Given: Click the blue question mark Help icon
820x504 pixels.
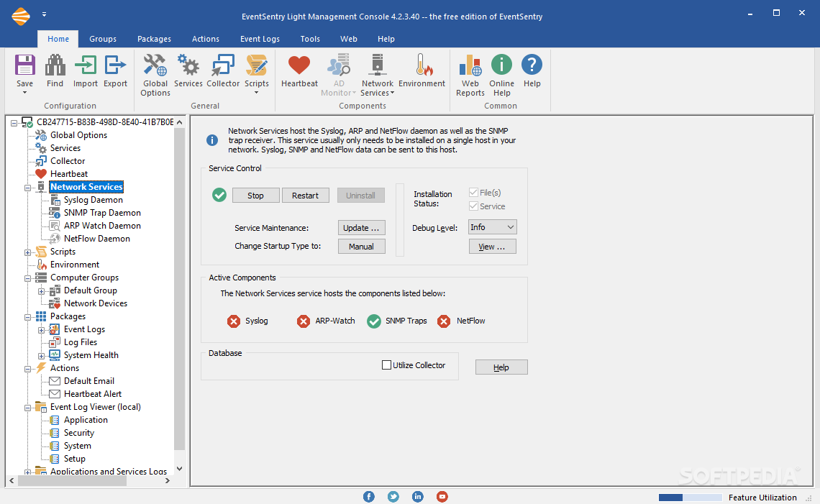Looking at the screenshot, I should pyautogui.click(x=532, y=65).
